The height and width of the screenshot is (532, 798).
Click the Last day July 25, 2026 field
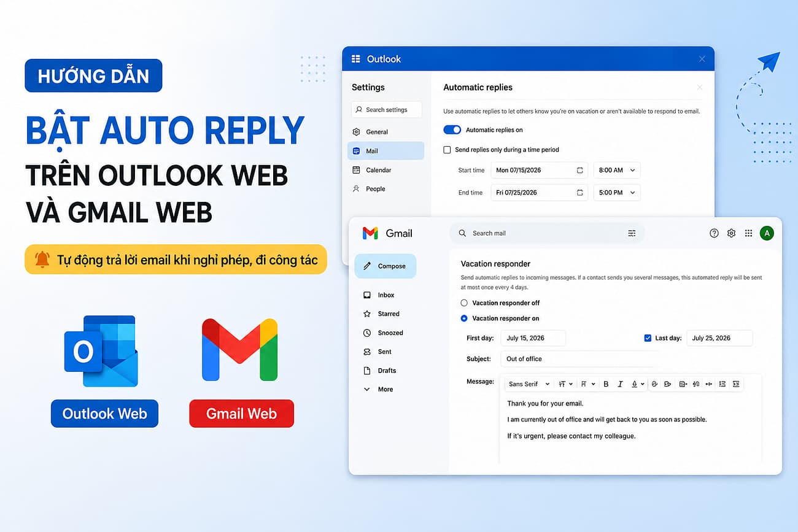[719, 338]
